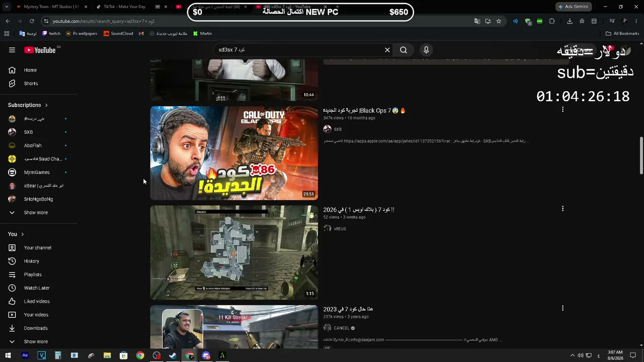Click the address bar URL
Viewport: 644px width, 362px height.
[104, 21]
